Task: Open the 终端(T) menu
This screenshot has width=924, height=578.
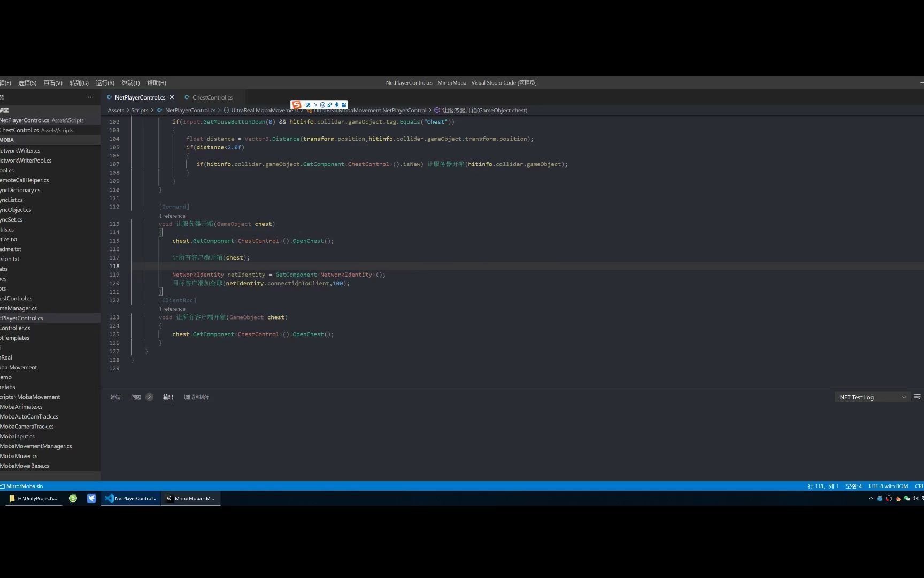Action: coord(130,83)
